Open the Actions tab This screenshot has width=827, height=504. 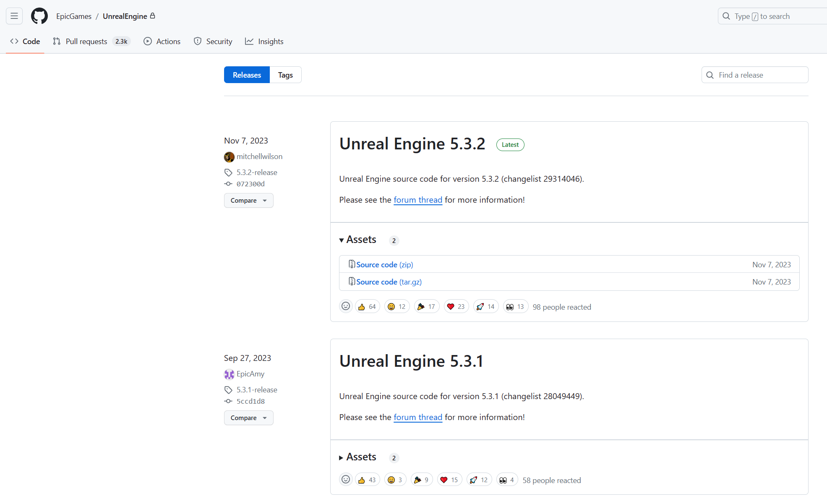click(162, 41)
